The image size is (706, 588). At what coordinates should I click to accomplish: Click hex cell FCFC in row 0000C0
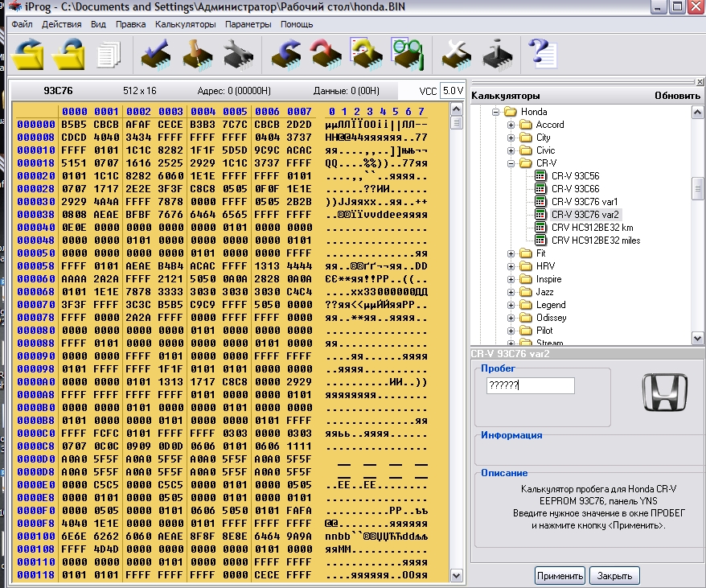pos(106,434)
